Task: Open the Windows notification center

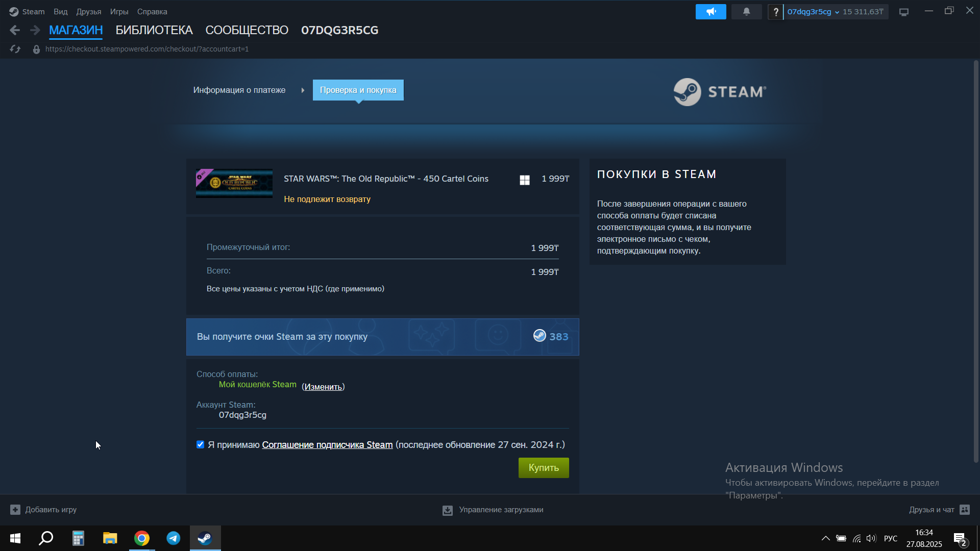Action: [960, 539]
